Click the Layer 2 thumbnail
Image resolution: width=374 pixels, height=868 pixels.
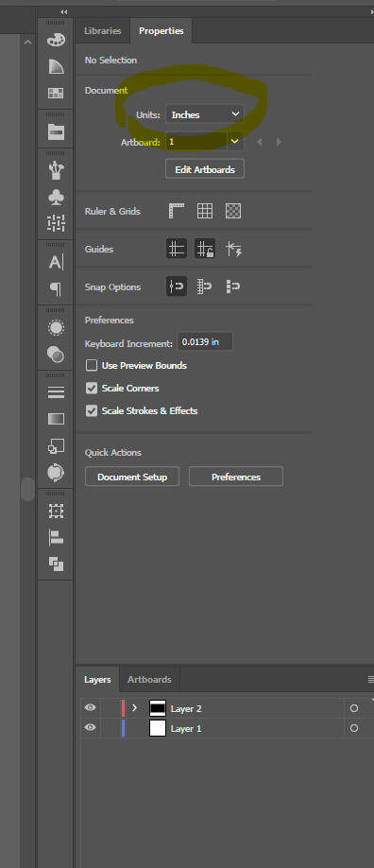pyautogui.click(x=158, y=708)
